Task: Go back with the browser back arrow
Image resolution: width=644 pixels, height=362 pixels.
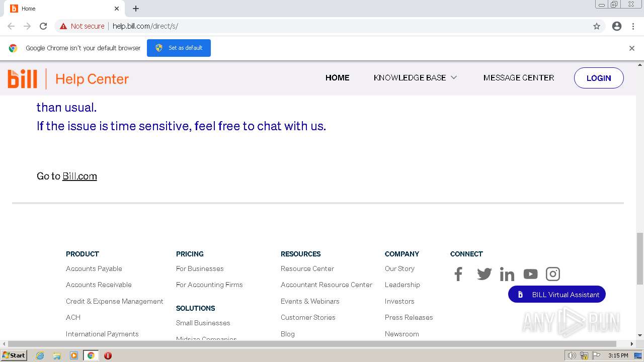Action: [x=11, y=26]
